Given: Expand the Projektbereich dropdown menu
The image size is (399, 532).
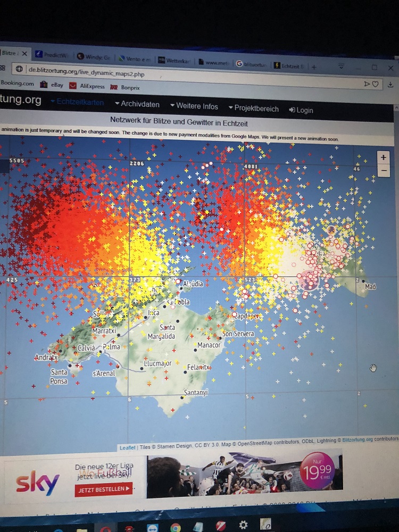Looking at the screenshot, I should point(253,109).
